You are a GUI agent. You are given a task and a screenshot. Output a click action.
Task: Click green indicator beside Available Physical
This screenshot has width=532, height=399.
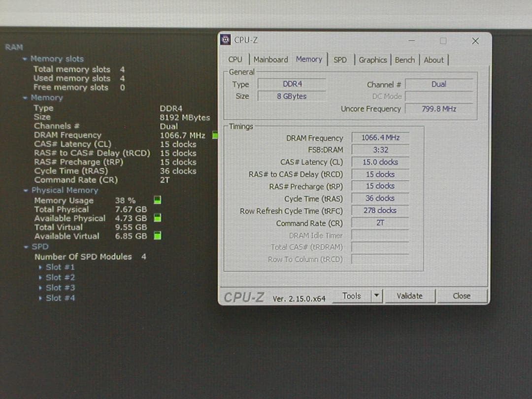(x=158, y=218)
